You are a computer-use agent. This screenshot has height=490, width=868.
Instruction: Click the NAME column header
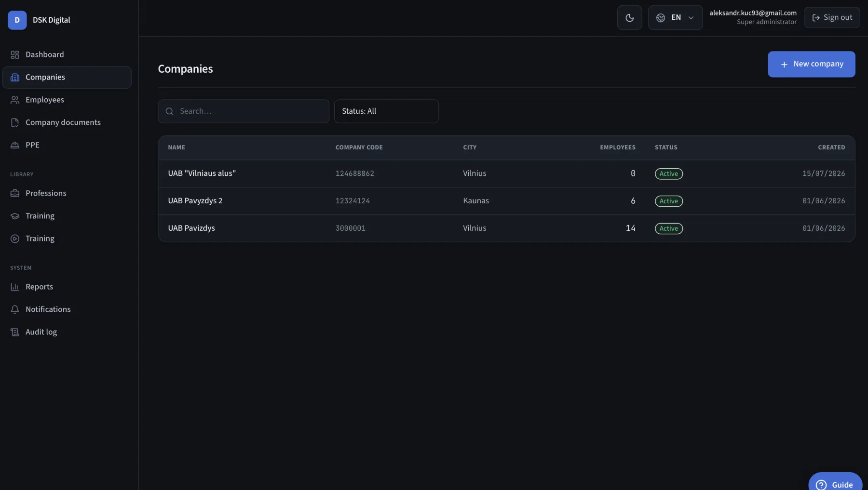176,147
